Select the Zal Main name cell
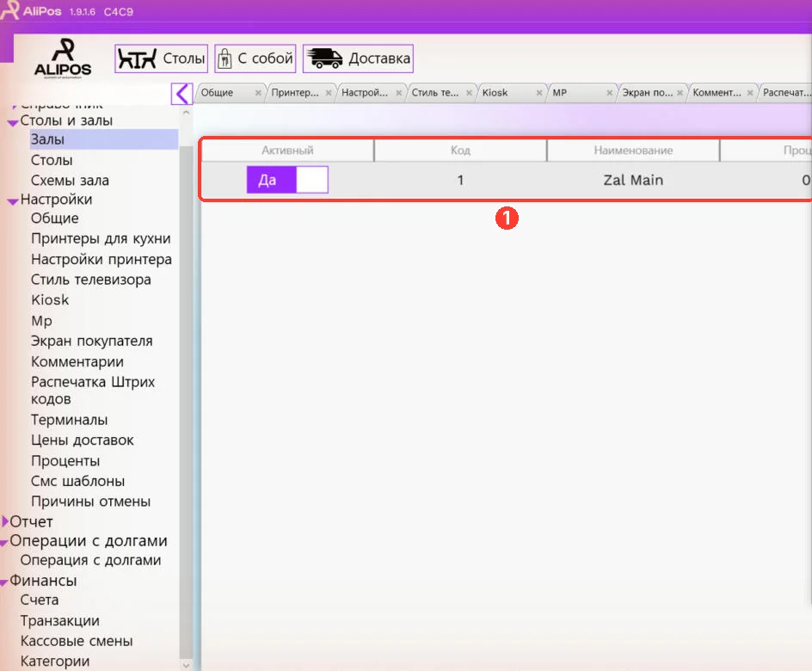812x671 pixels. tap(633, 180)
